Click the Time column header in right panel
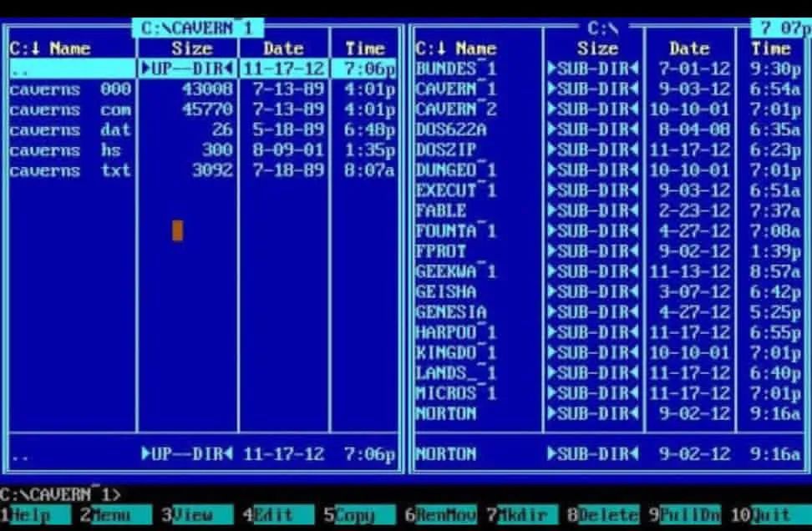This screenshot has width=812, height=531. point(770,48)
